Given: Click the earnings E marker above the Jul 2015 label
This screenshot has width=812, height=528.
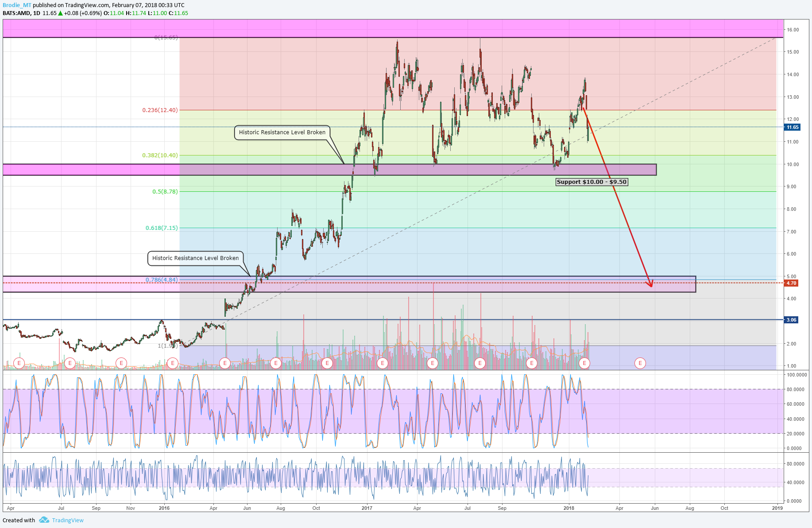Looking at the screenshot, I should [70, 363].
